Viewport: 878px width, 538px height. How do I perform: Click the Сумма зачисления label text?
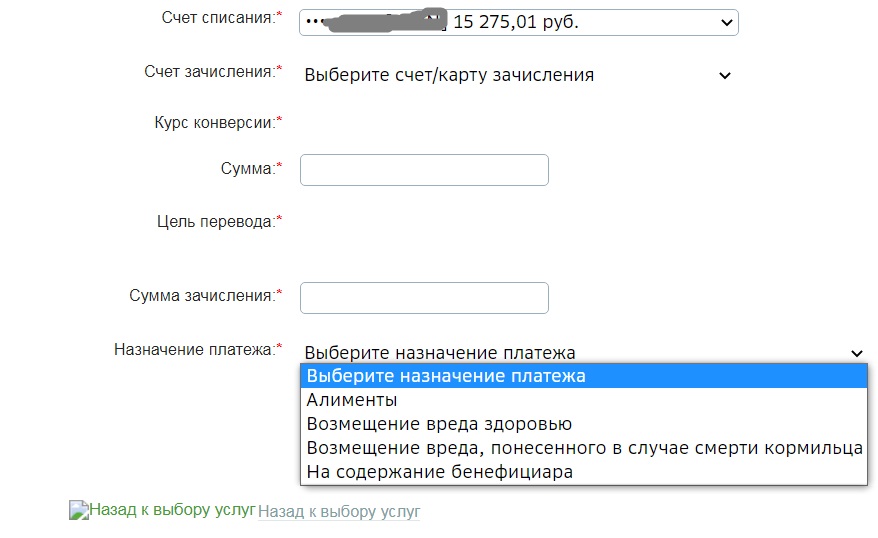(201, 296)
